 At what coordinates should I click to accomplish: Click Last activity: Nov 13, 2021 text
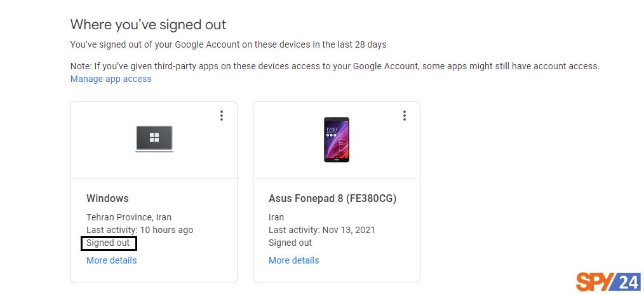[321, 230]
